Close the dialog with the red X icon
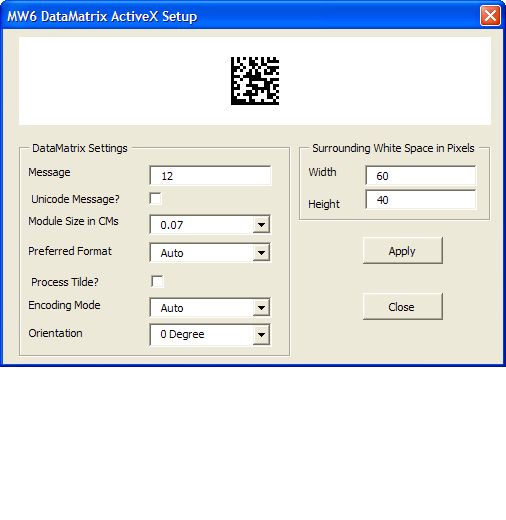Viewport: 506px width, 520px height. (490, 15)
